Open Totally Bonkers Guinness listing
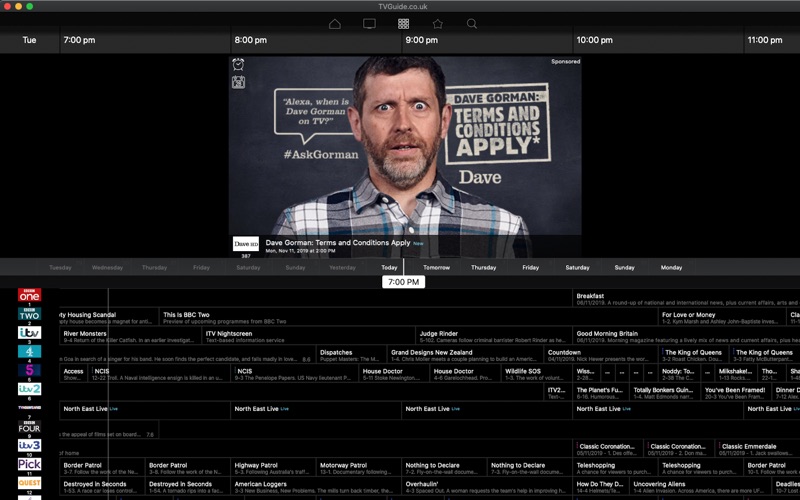Image resolution: width=800 pixels, height=500 pixels. 665,393
